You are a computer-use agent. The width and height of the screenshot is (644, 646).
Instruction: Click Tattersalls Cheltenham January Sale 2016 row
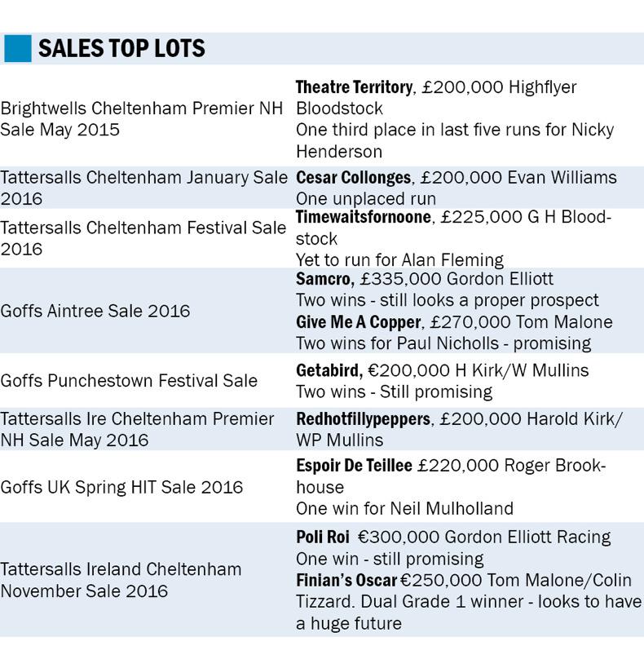143,188
